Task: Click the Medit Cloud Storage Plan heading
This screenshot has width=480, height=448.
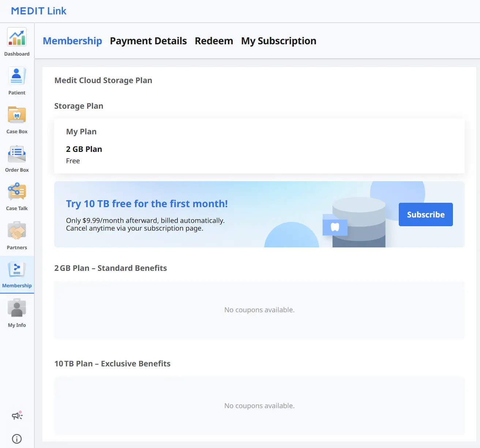Action: tap(103, 81)
